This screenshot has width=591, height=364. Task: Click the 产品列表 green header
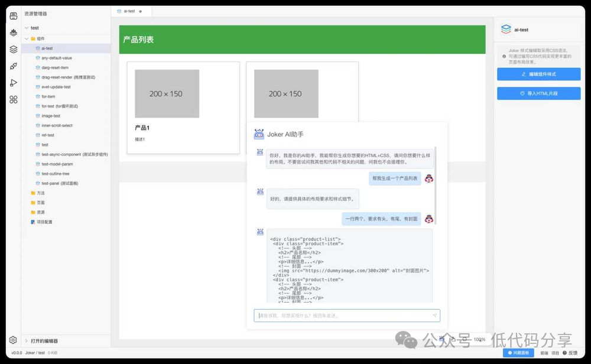click(302, 40)
